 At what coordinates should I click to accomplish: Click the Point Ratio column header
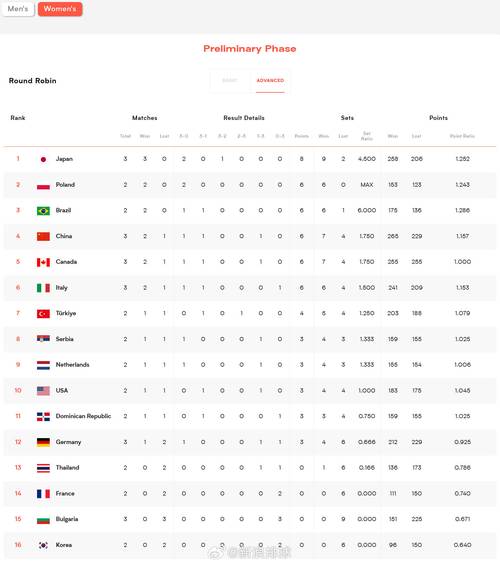462,136
